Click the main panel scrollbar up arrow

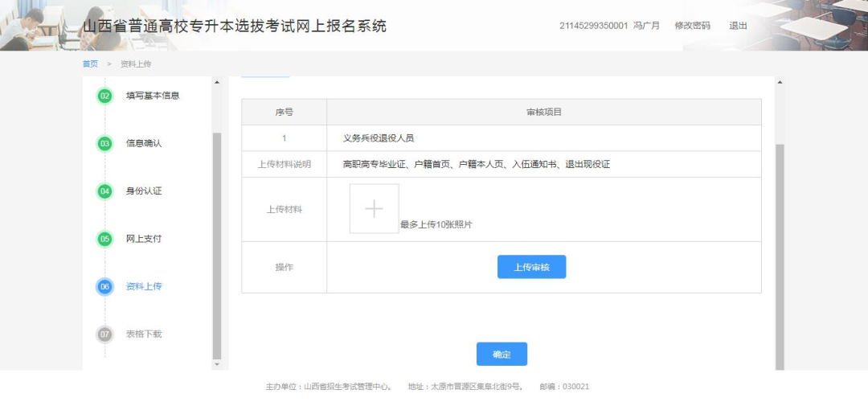pyautogui.click(x=780, y=82)
